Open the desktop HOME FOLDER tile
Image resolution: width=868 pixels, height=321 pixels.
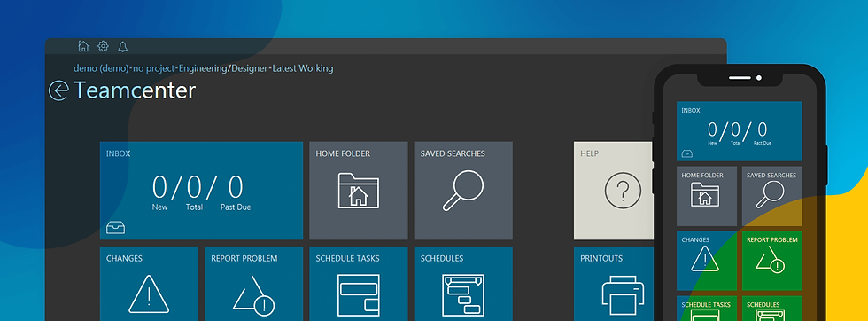point(358,190)
